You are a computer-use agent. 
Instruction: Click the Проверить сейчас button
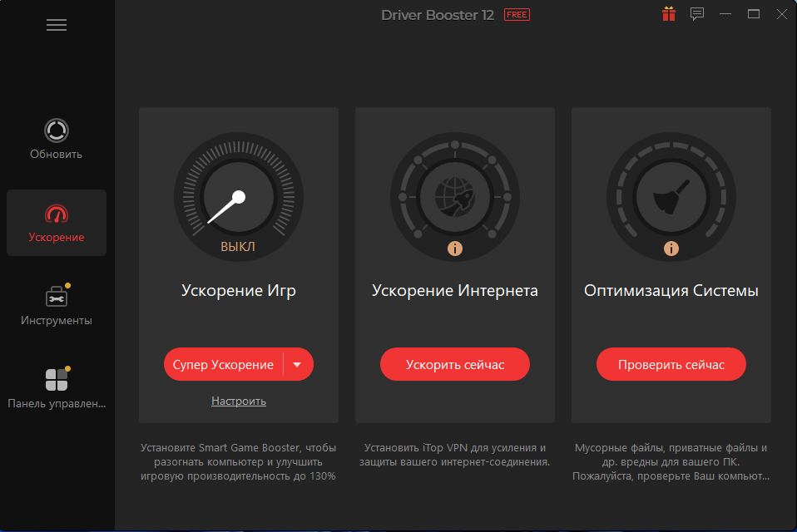pyautogui.click(x=671, y=364)
